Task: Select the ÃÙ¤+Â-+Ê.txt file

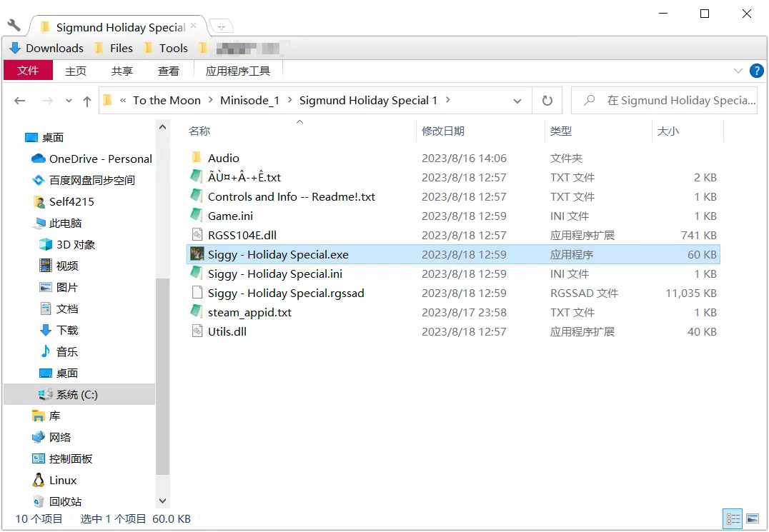Action: [x=244, y=177]
